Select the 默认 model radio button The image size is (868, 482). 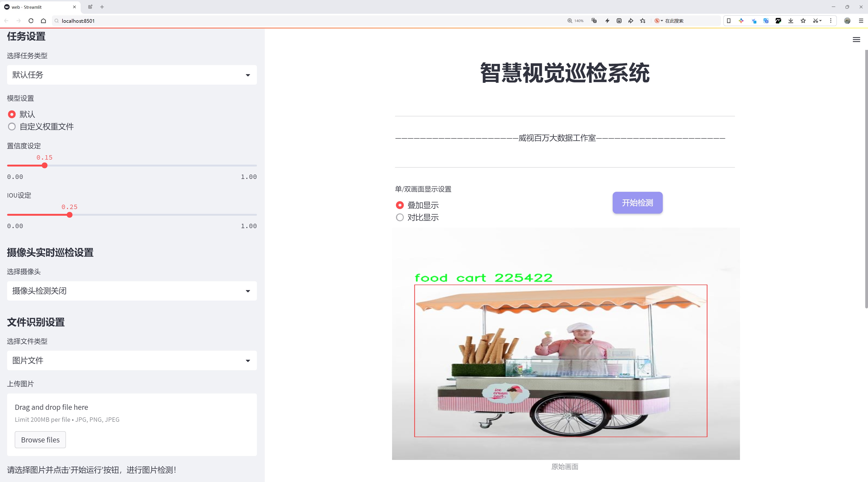pos(12,114)
